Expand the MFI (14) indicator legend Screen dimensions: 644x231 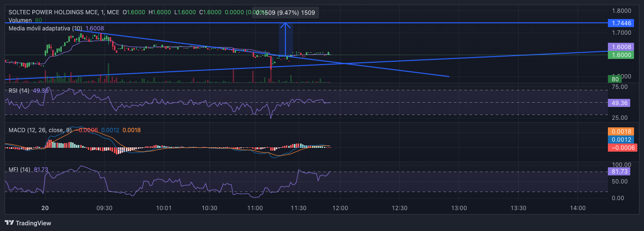[x=19, y=169]
